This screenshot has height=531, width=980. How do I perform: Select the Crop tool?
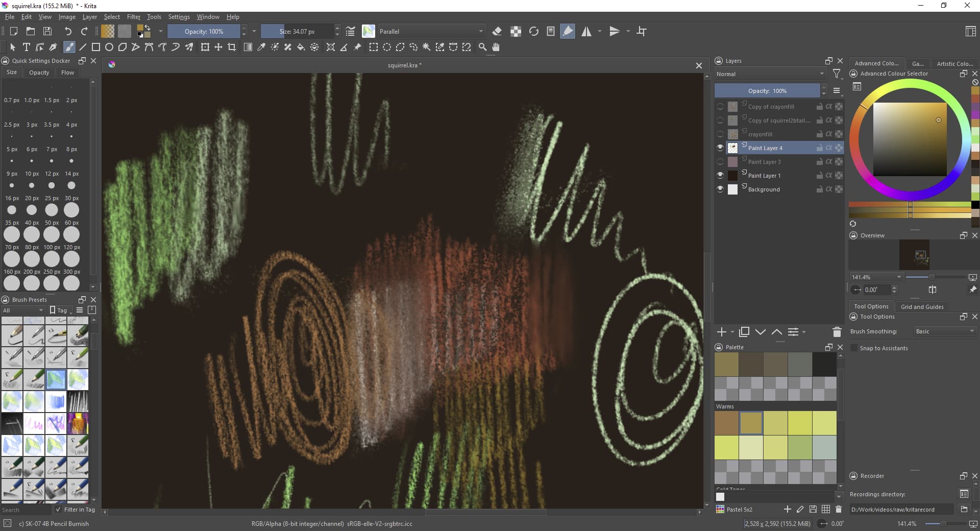[x=232, y=47]
